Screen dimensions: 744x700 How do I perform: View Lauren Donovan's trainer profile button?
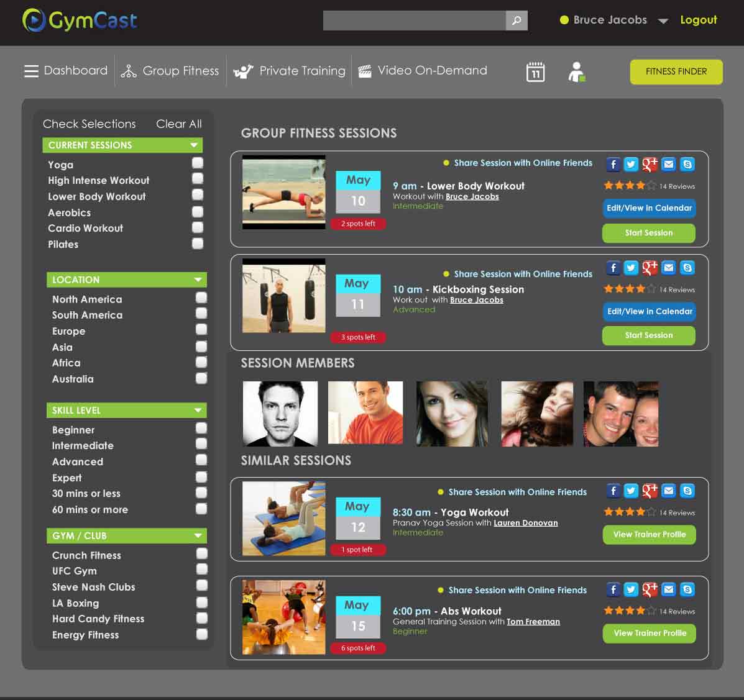[x=649, y=535]
